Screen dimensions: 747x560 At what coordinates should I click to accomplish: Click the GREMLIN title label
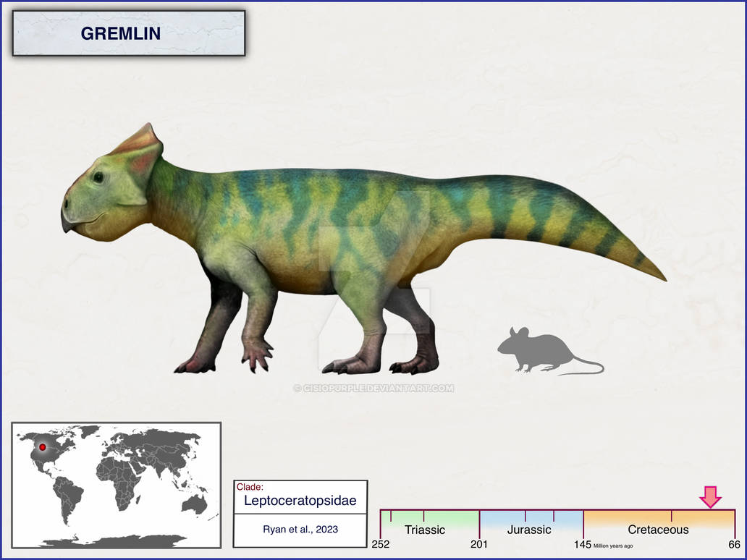[121, 33]
